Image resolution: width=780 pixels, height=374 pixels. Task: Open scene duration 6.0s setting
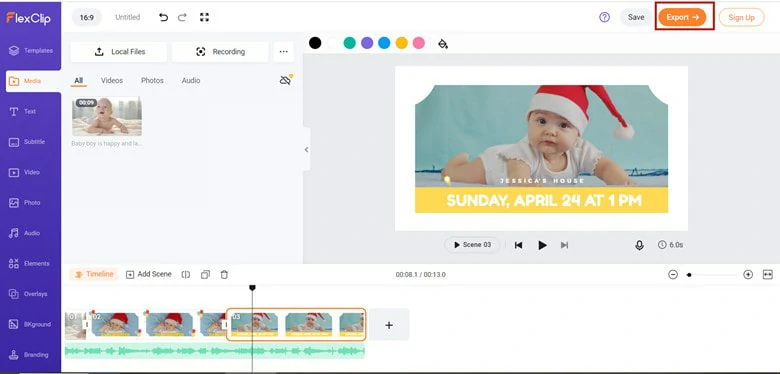tap(671, 245)
